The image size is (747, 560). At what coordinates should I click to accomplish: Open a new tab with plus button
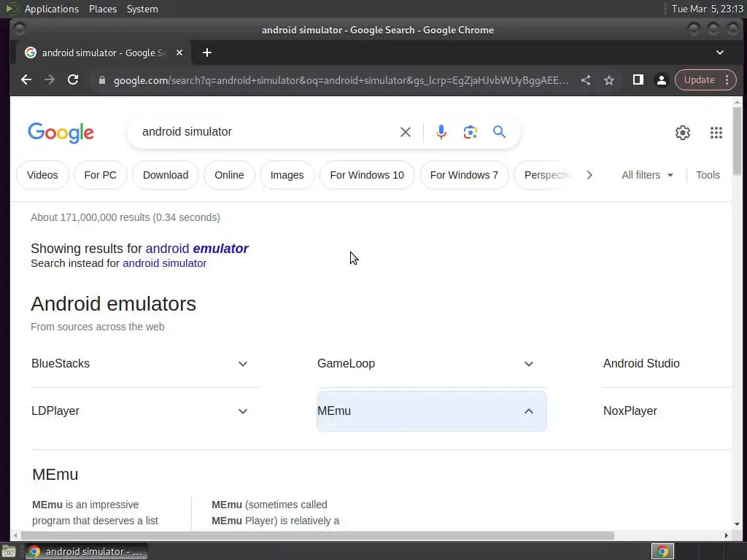(x=206, y=52)
